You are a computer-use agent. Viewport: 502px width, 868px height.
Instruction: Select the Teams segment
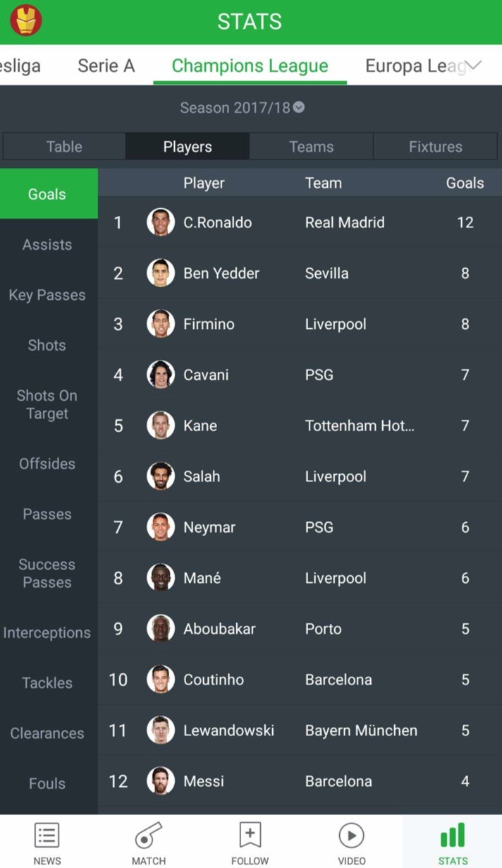point(311,147)
